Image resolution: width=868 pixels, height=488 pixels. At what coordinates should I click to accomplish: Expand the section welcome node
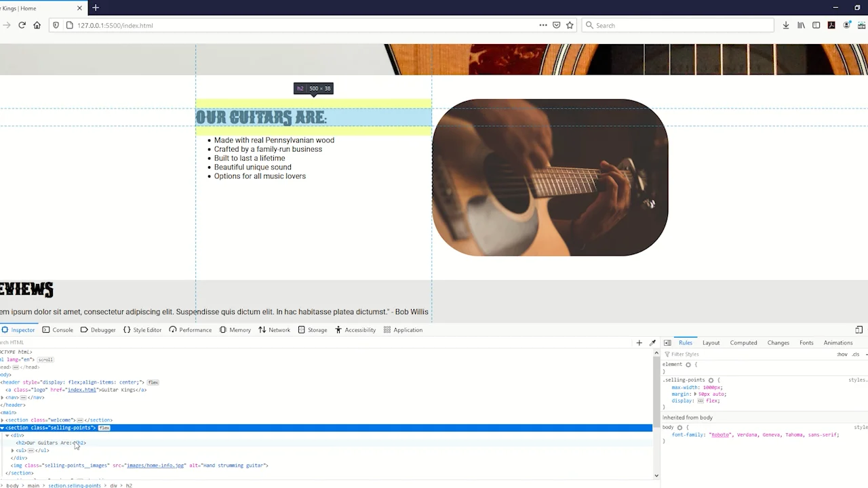(x=2, y=420)
